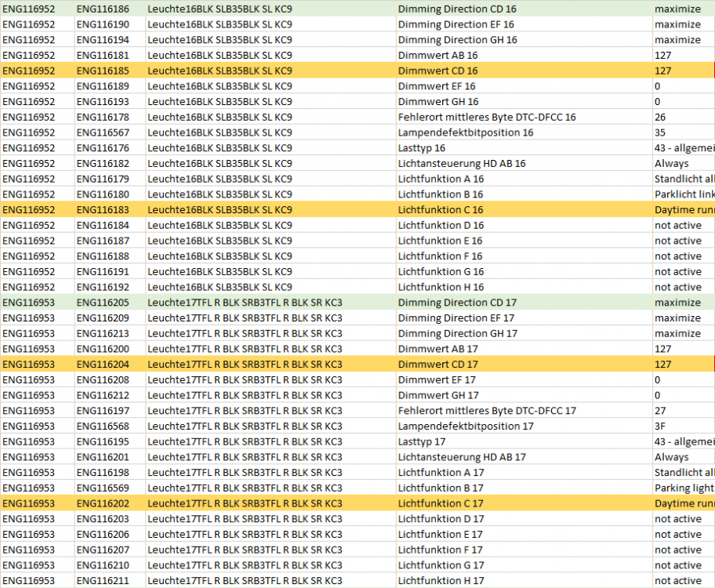Select cell ENG116185
The height and width of the screenshot is (588, 715).
click(x=110, y=71)
